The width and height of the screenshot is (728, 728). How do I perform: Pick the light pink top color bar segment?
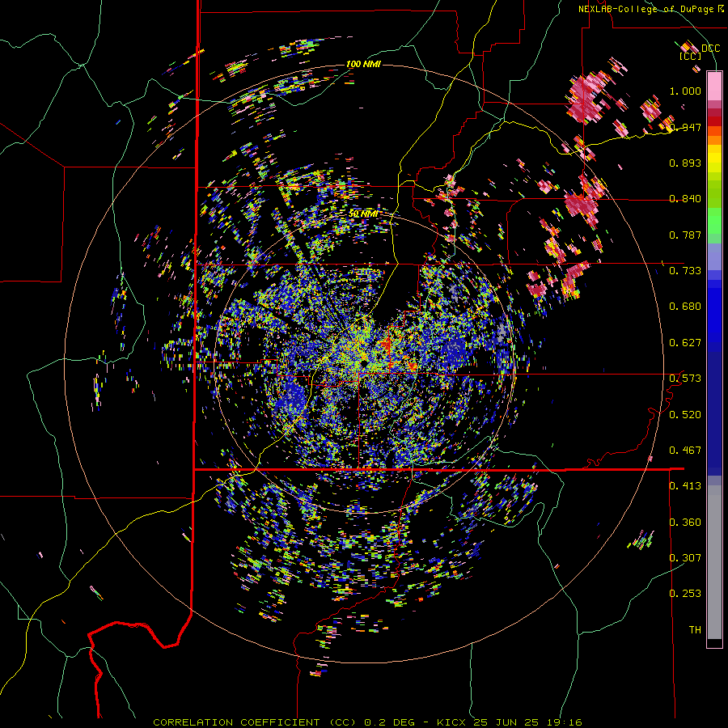click(714, 86)
